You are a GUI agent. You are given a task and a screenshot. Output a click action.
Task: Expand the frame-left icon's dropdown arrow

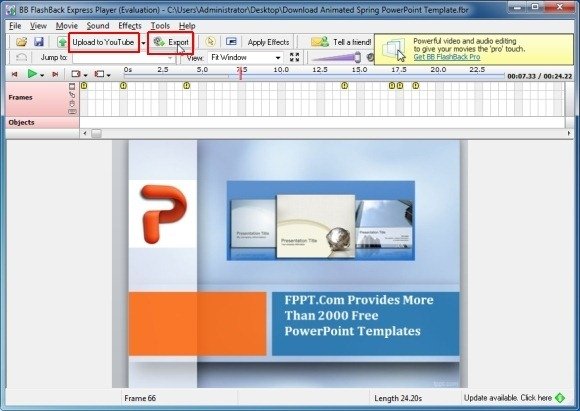point(108,75)
